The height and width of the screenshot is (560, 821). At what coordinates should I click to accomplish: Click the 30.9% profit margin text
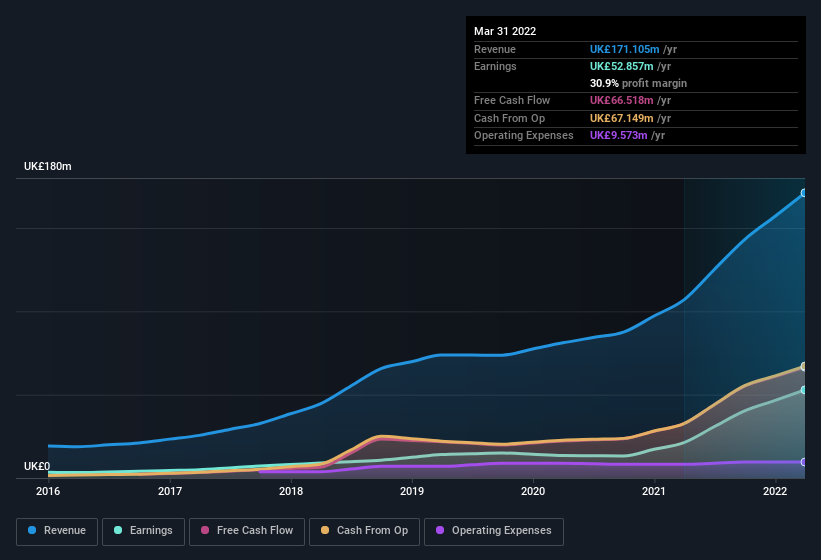pos(638,83)
